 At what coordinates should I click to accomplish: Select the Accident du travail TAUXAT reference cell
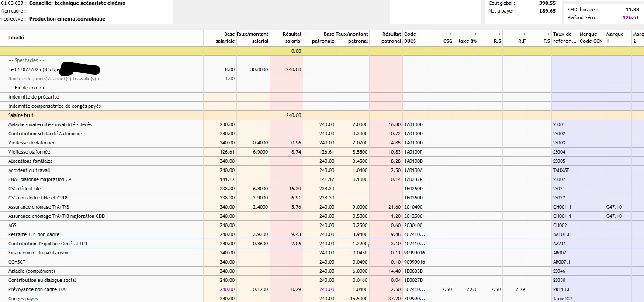[560, 170]
